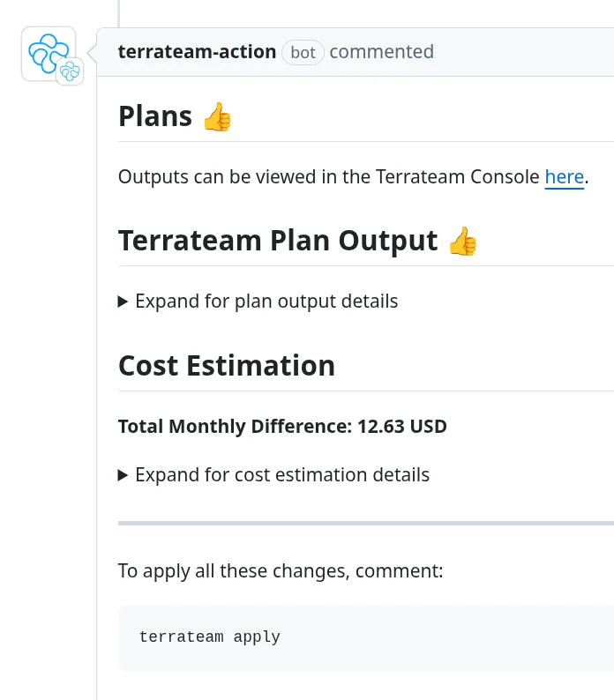Open the Terrateam Console "here" link
This screenshot has height=700, width=614.
(564, 176)
